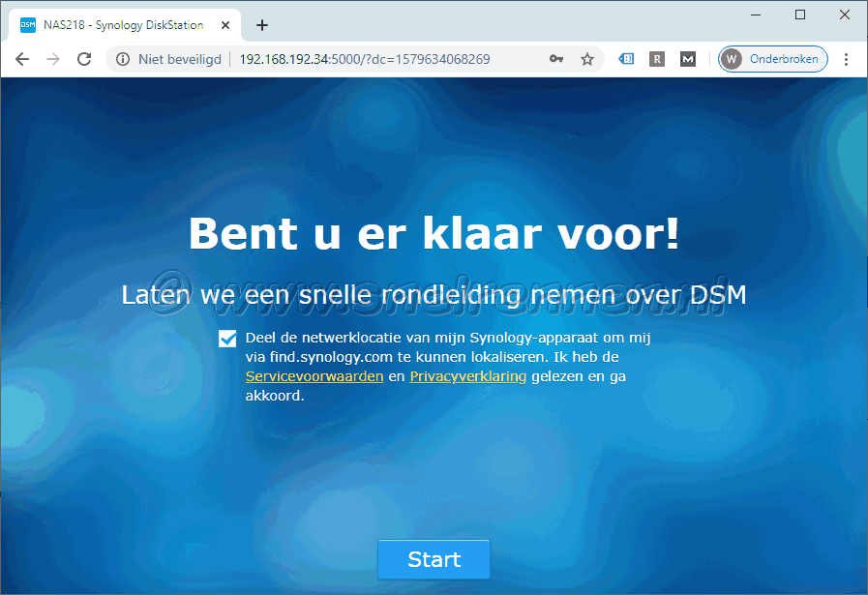Screen dimensions: 868x595
Task: Bookmark this page with star icon
Action: tap(587, 59)
